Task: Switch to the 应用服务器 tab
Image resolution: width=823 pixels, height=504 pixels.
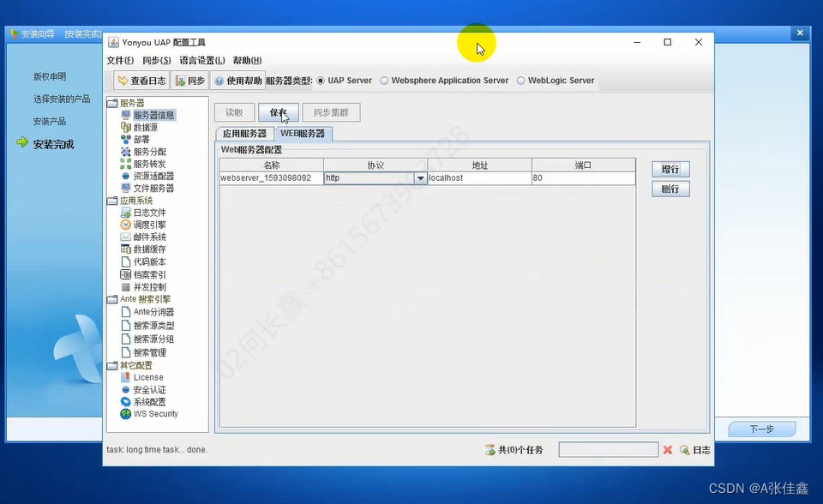Action: [244, 134]
